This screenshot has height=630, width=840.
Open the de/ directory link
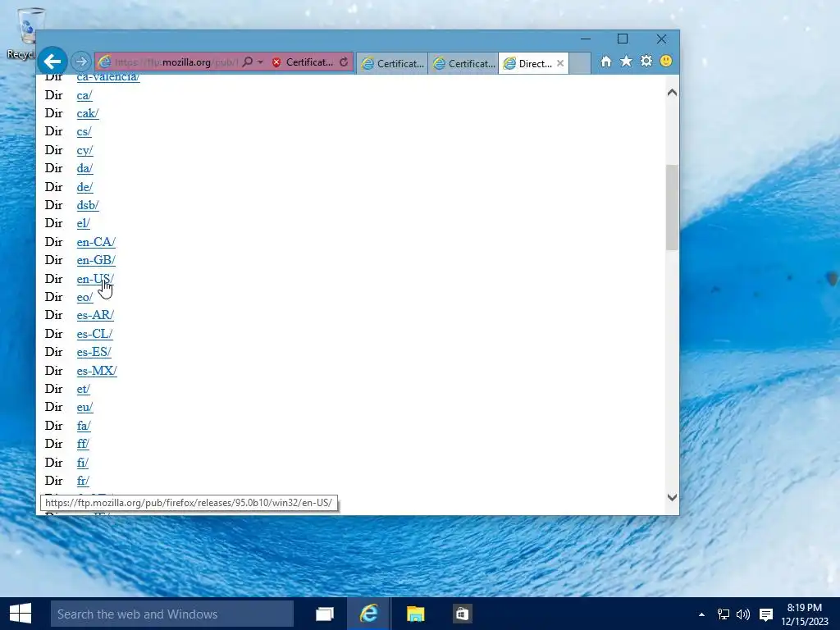coord(84,188)
